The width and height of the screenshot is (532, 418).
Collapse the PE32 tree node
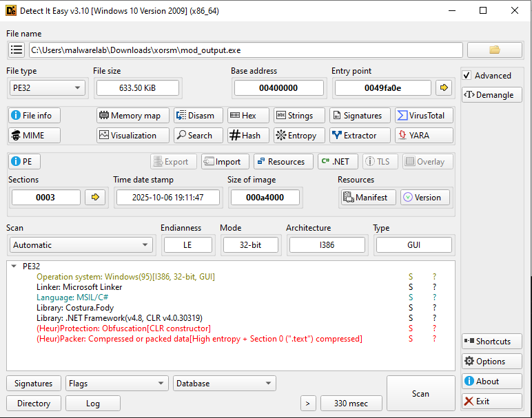14,266
